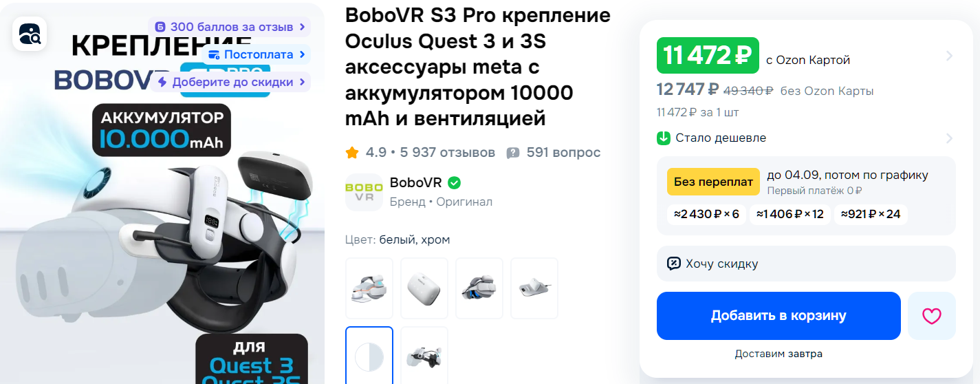Select the 6-month installment option
The height and width of the screenshot is (384, 980).
706,214
